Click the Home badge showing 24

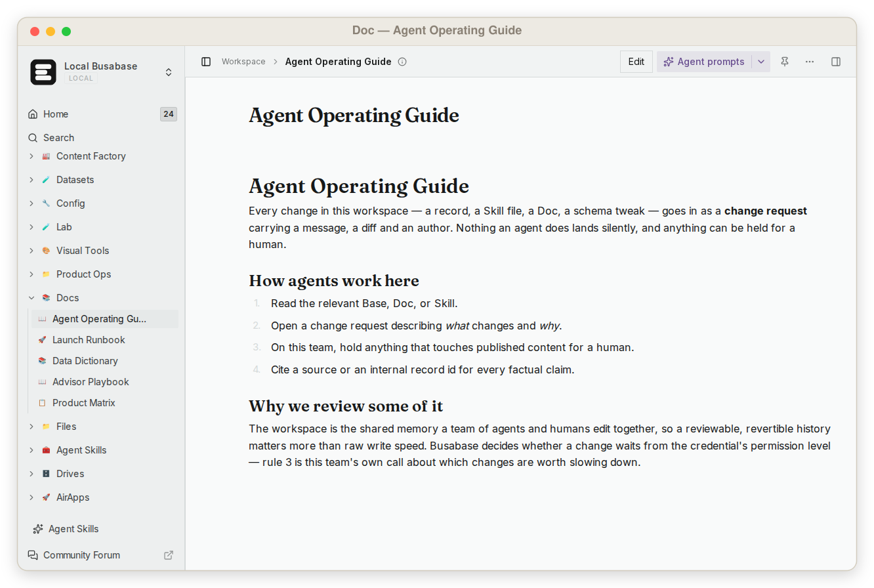169,114
